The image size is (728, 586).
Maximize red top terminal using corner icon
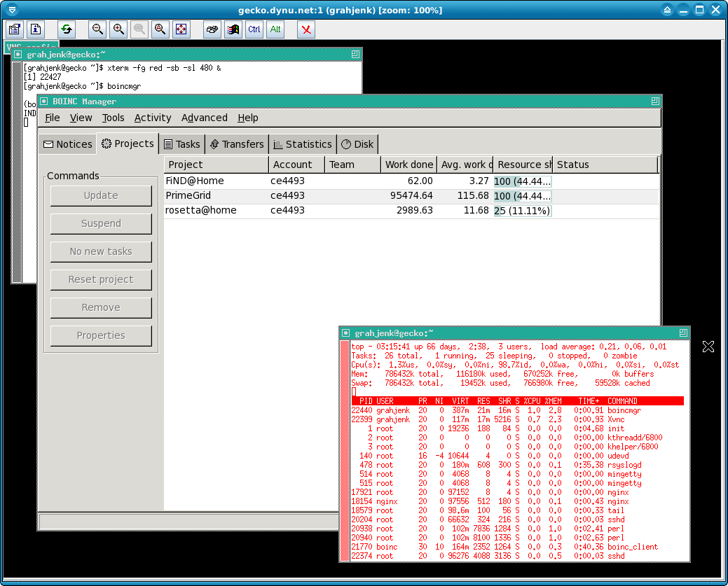(x=683, y=333)
